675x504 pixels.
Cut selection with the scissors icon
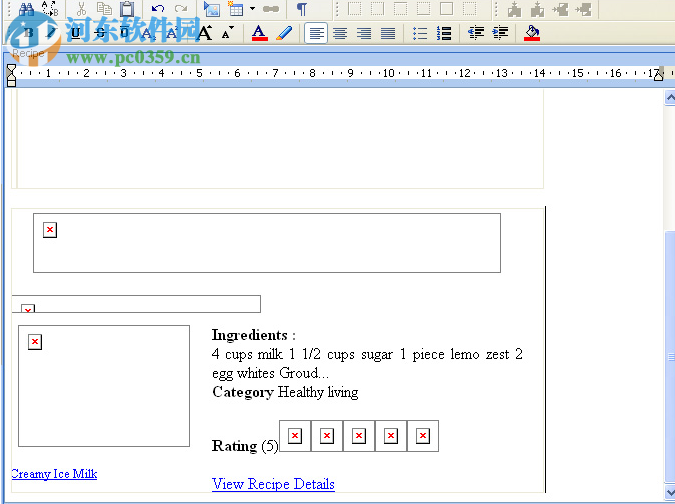[81, 9]
